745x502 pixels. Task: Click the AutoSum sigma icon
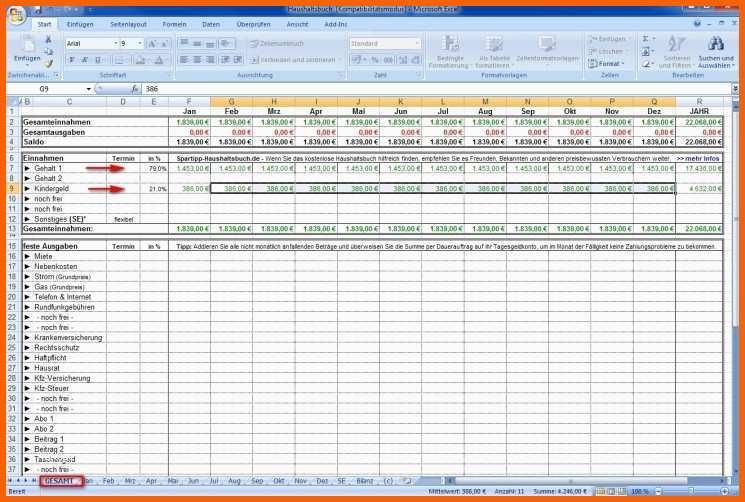coord(646,39)
